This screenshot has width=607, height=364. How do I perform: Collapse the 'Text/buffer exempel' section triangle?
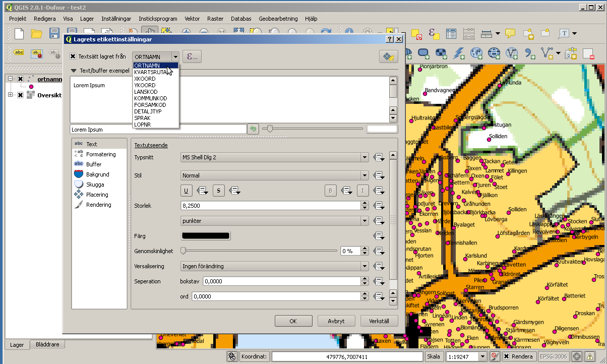pyautogui.click(x=74, y=71)
